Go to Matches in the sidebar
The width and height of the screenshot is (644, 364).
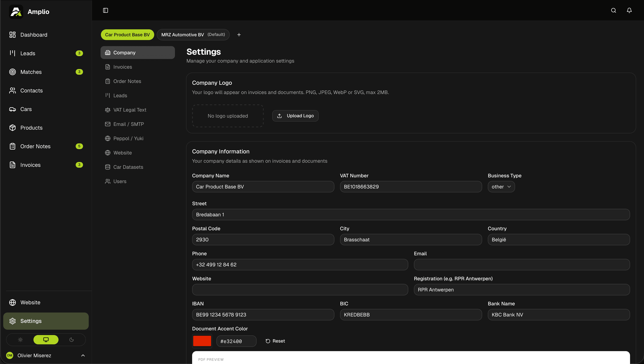[x=31, y=72]
